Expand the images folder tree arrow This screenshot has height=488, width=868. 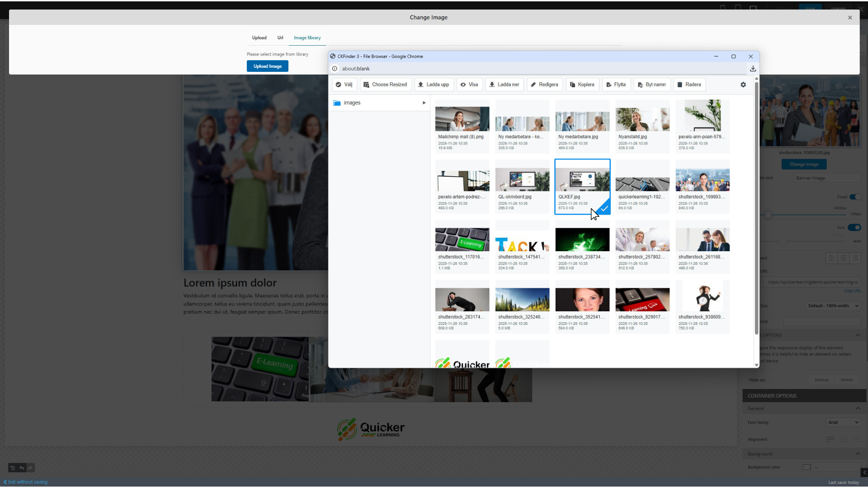(x=424, y=103)
